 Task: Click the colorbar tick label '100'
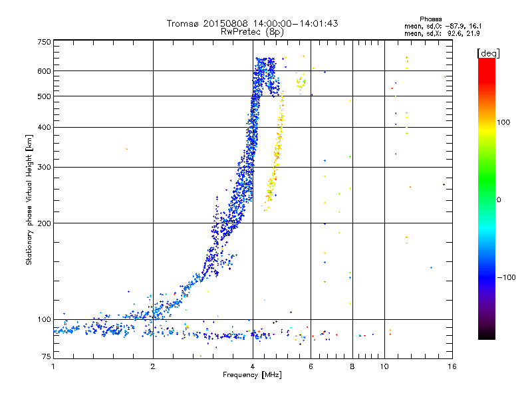(503, 122)
